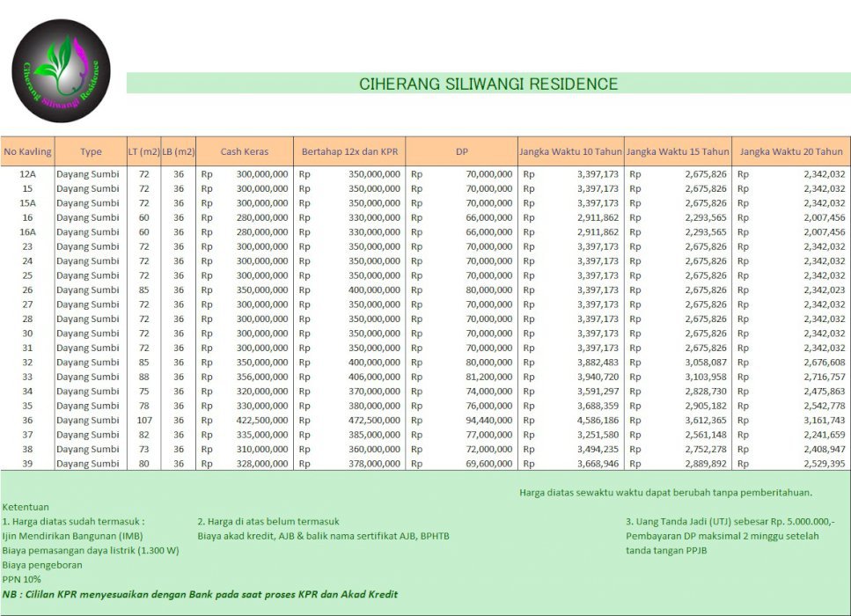Viewport: 851px width, 616px height.
Task: Select kavling number 12A cell
Action: point(27,174)
